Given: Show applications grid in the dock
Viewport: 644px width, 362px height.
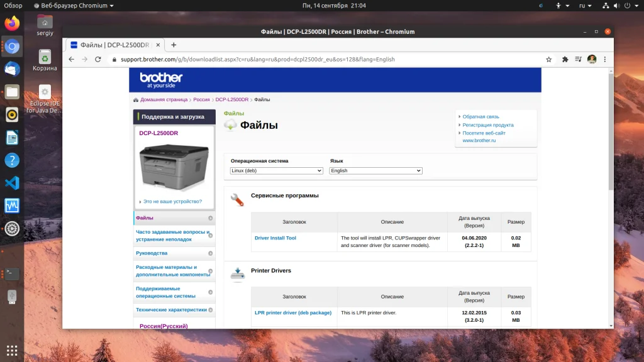Looking at the screenshot, I should [12, 349].
